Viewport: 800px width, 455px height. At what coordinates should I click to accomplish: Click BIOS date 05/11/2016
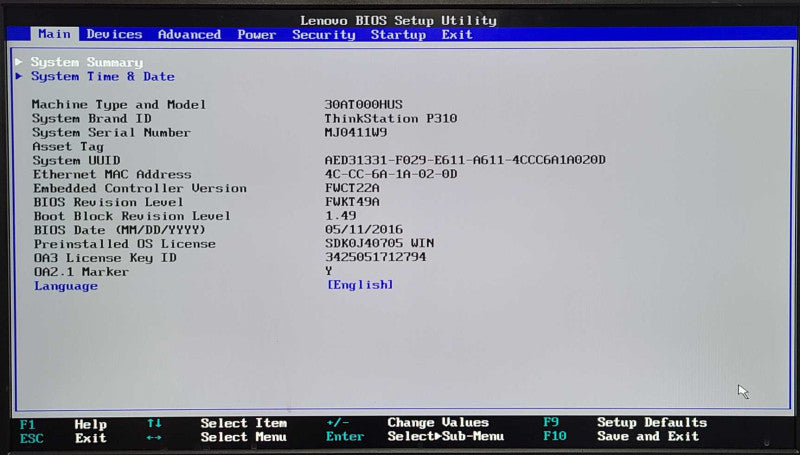[x=364, y=229]
